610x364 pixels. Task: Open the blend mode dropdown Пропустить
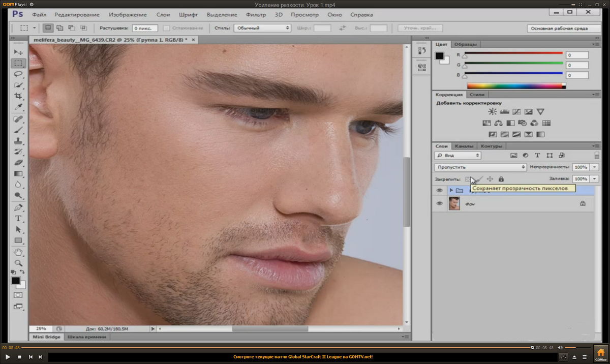click(480, 167)
